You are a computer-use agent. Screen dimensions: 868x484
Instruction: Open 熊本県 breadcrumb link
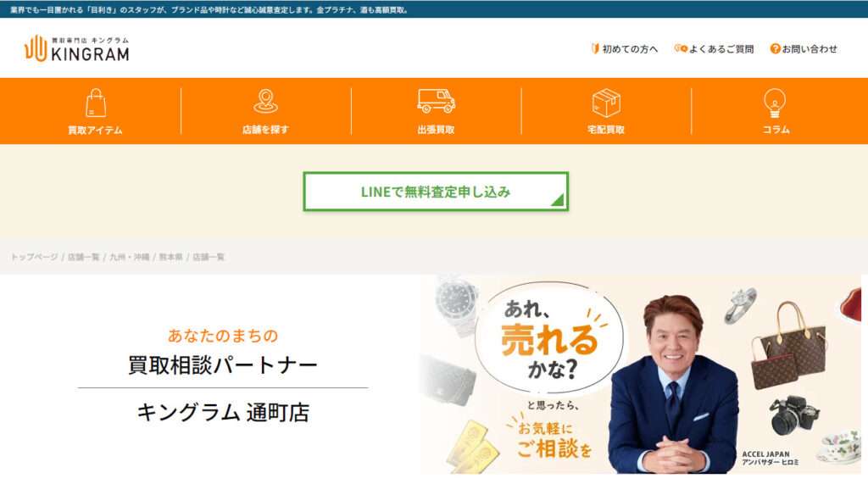(x=170, y=257)
